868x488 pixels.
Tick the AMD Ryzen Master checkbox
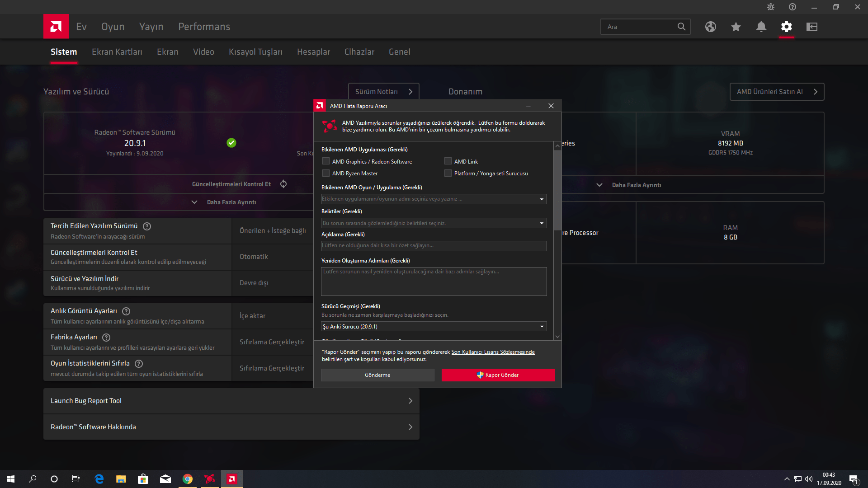(326, 173)
